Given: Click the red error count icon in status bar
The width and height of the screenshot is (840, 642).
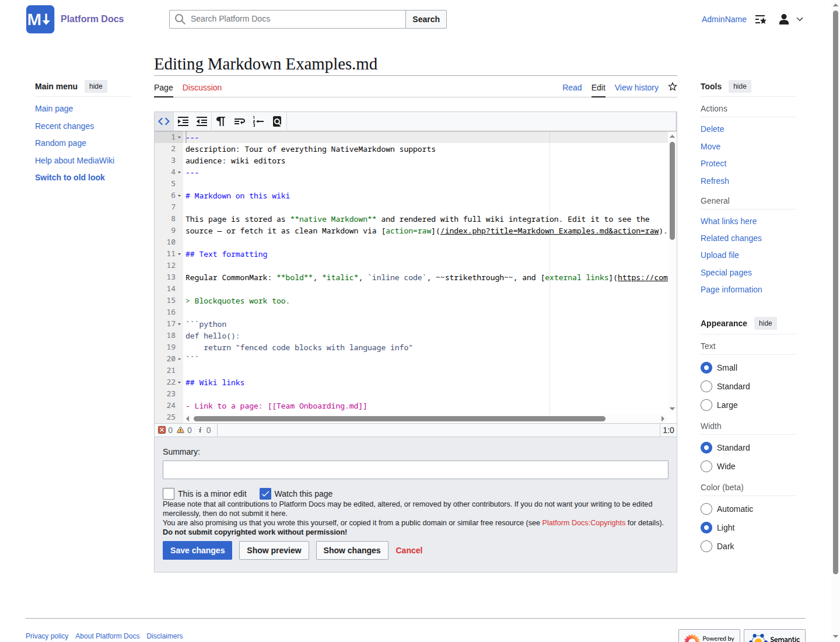Looking at the screenshot, I should click(x=162, y=430).
